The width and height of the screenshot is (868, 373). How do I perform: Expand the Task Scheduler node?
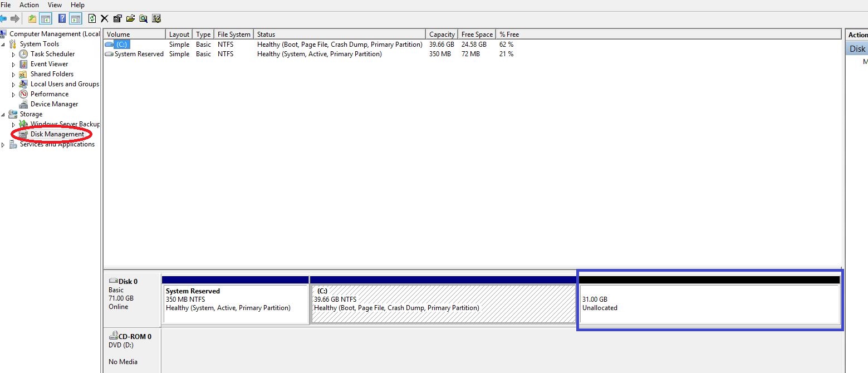coord(14,55)
